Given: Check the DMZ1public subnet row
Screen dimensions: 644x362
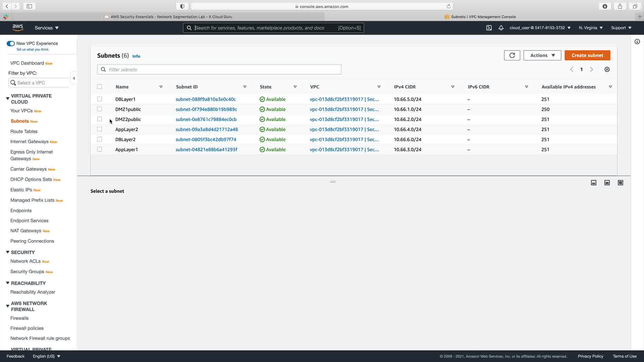Looking at the screenshot, I should [x=100, y=109].
